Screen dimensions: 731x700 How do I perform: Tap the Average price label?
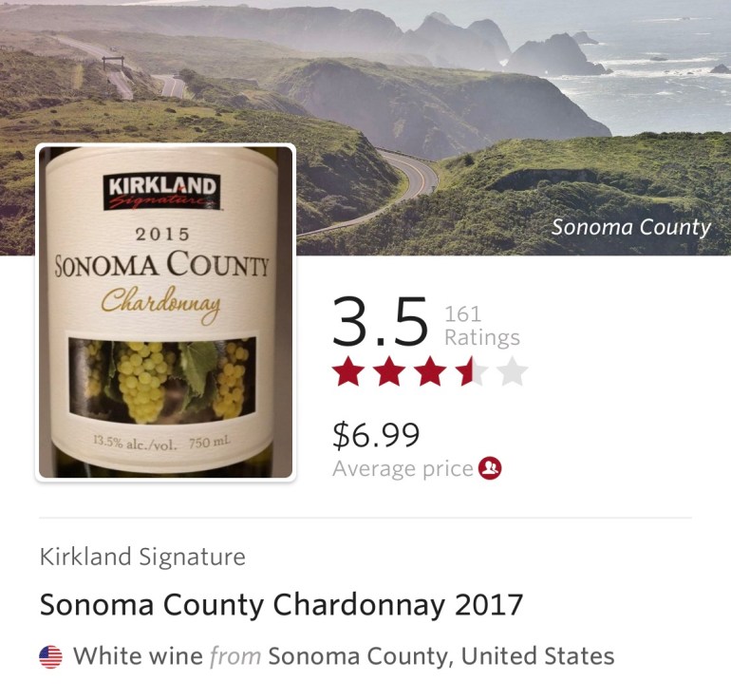[403, 468]
